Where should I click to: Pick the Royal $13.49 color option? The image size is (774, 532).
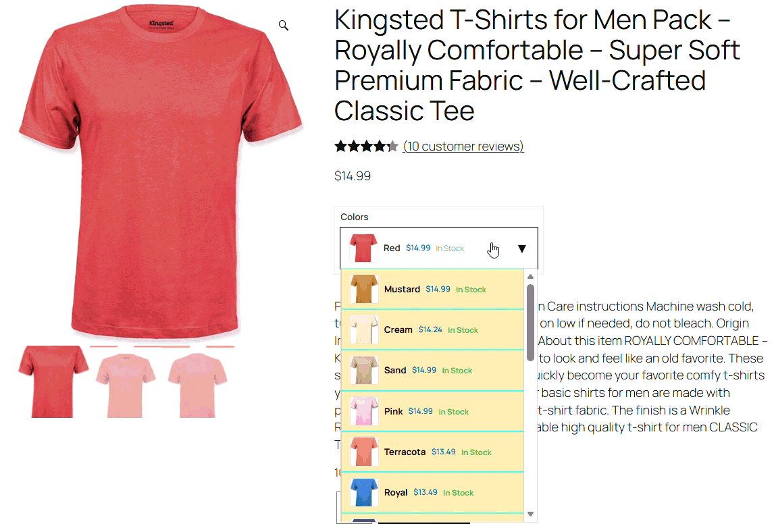coord(432,492)
